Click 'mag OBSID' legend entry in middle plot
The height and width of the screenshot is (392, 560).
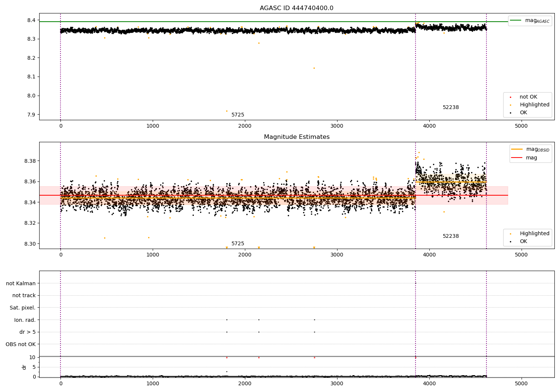coord(538,149)
